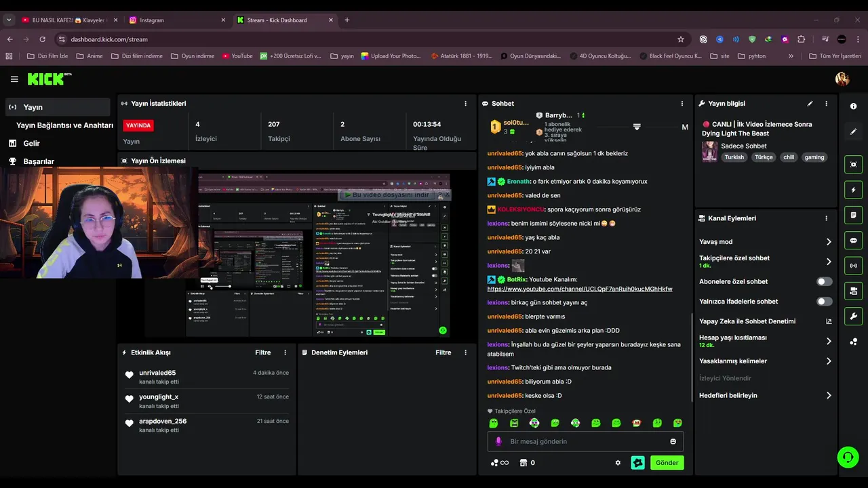Image resolution: width=868 pixels, height=488 pixels.
Task: Click the info icon in right sidebar
Action: (x=853, y=106)
